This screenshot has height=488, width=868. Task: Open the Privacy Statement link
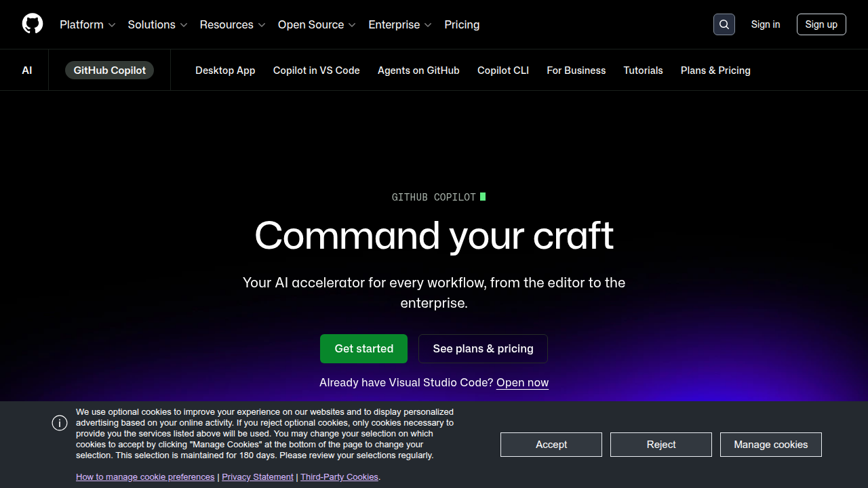click(258, 477)
